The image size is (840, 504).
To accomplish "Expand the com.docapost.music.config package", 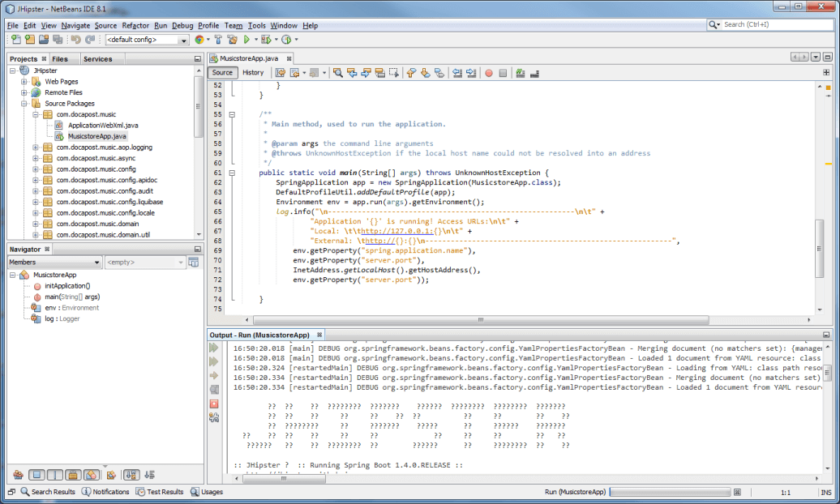I will (36, 169).
